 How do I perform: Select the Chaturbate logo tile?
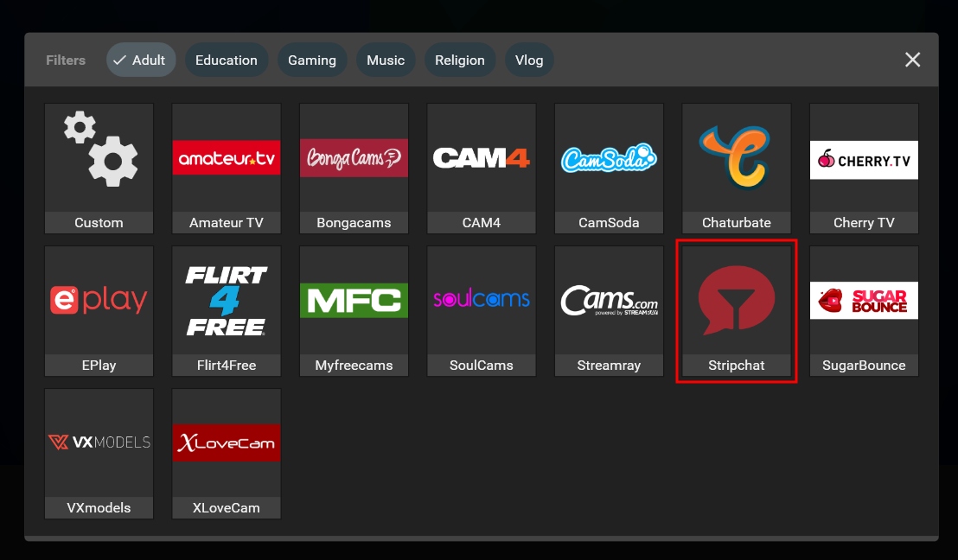(x=736, y=157)
